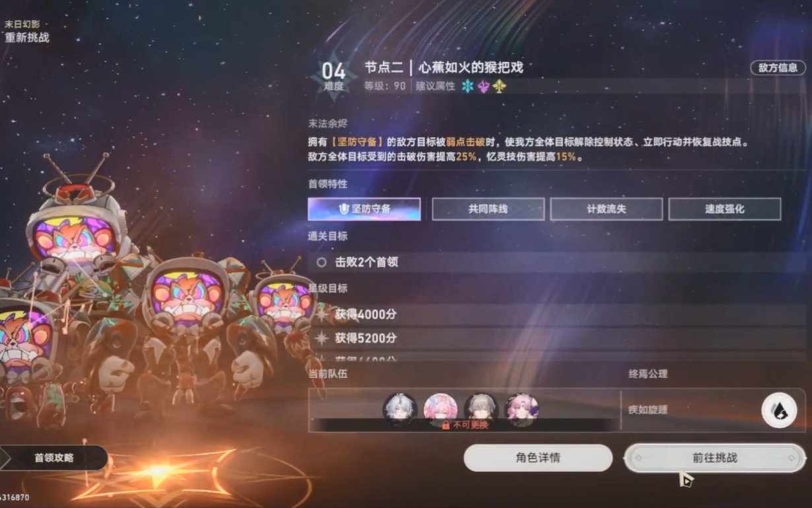Click the imaginary element icon
This screenshot has width=812, height=508.
pos(499,87)
